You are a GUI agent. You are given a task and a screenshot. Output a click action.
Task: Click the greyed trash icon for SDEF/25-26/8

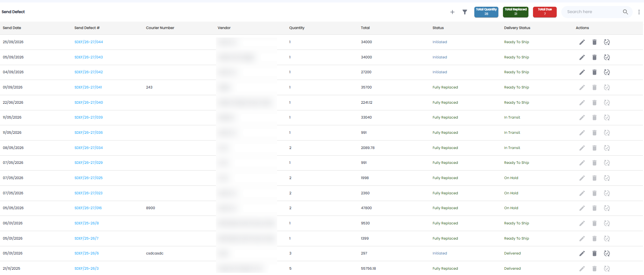click(595, 223)
